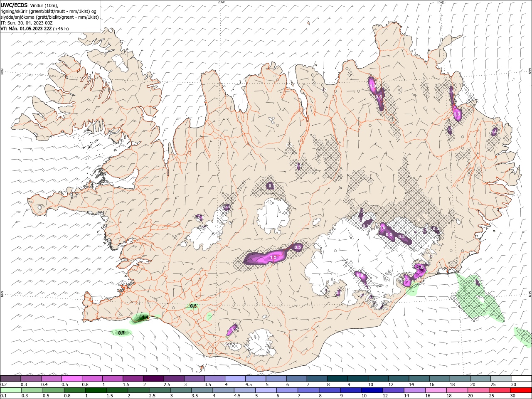
Task: Select the bright pink snow legend swatch
Action: [71, 379]
